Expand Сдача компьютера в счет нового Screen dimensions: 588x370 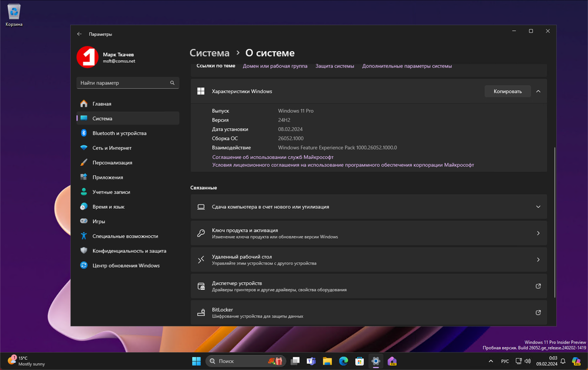[538, 206]
